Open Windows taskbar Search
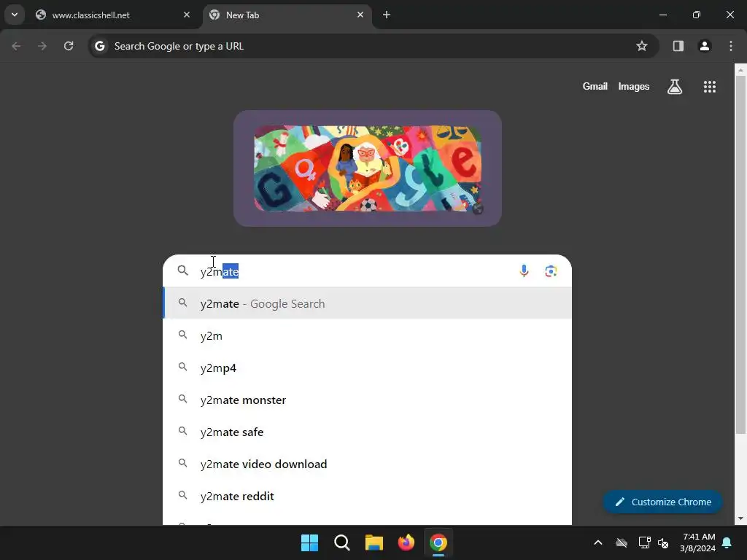The height and width of the screenshot is (560, 747). (x=341, y=542)
